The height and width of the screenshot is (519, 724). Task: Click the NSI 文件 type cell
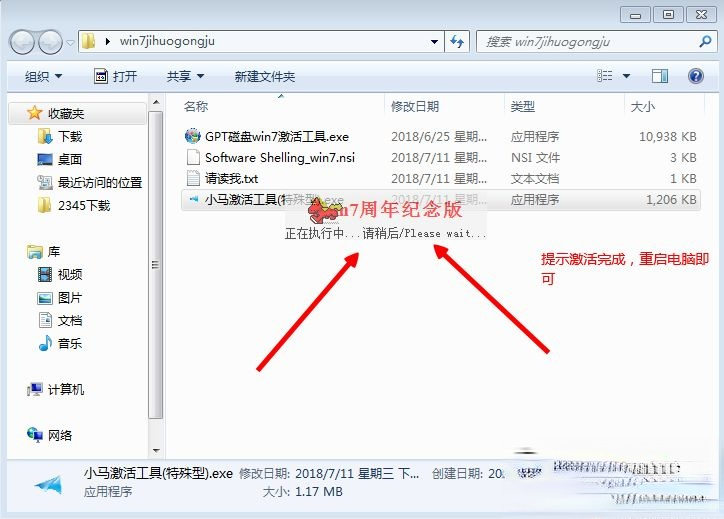tap(535, 157)
